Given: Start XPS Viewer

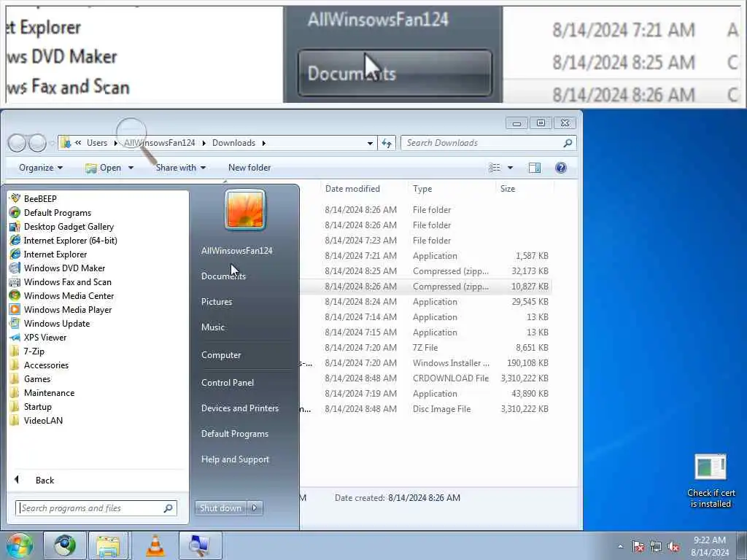Looking at the screenshot, I should coord(44,337).
